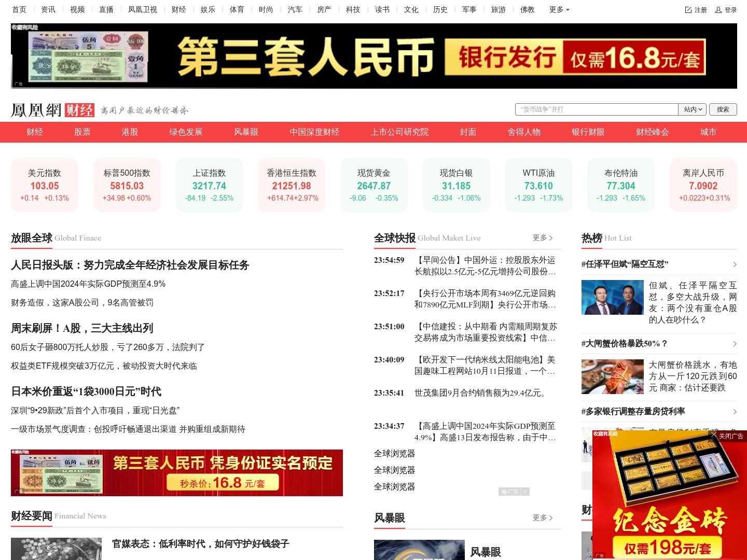Click the 风暴眼 section storm thumbnail
Screen dimensions: 747x560
click(x=419, y=550)
